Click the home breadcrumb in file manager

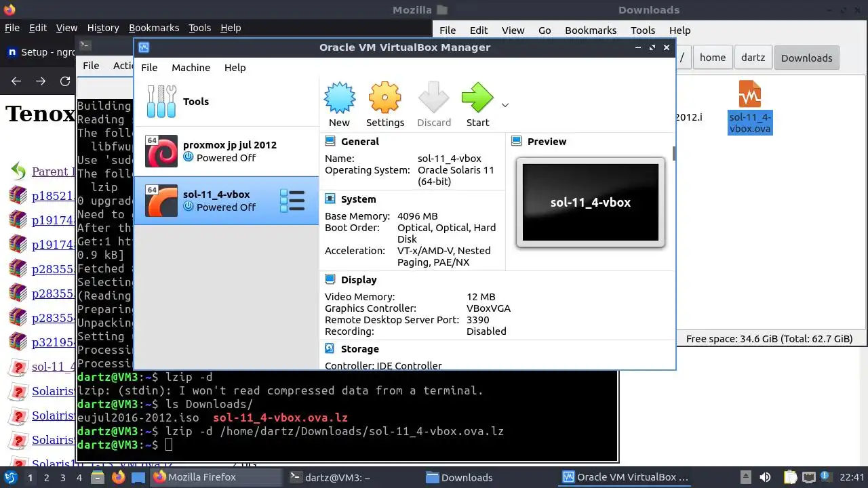click(712, 58)
